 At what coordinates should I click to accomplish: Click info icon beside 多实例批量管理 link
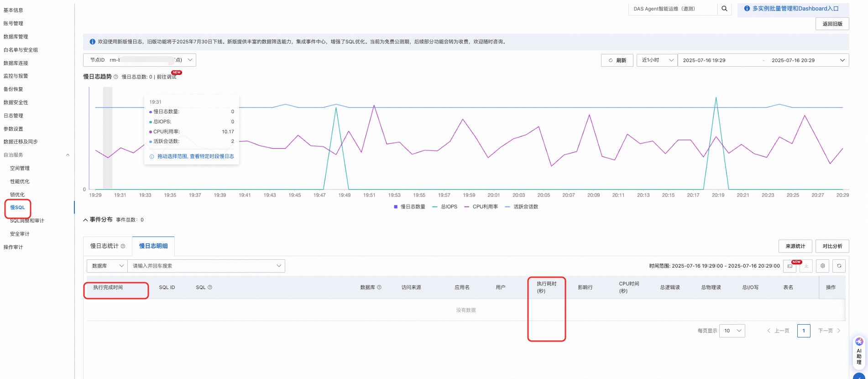click(x=747, y=9)
